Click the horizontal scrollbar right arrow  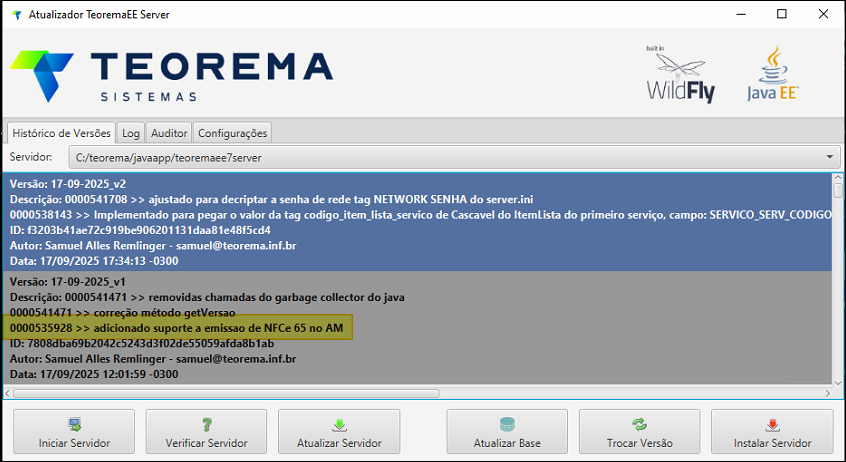point(825,393)
